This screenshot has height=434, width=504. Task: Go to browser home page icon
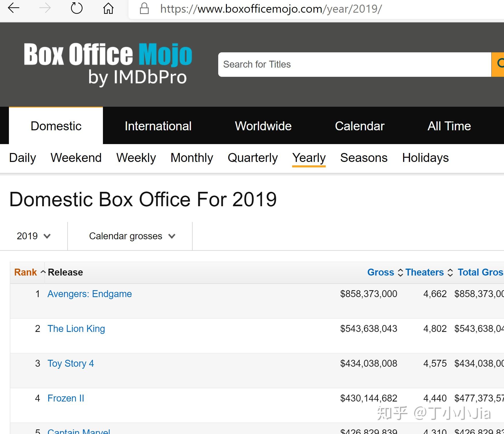pos(108,8)
